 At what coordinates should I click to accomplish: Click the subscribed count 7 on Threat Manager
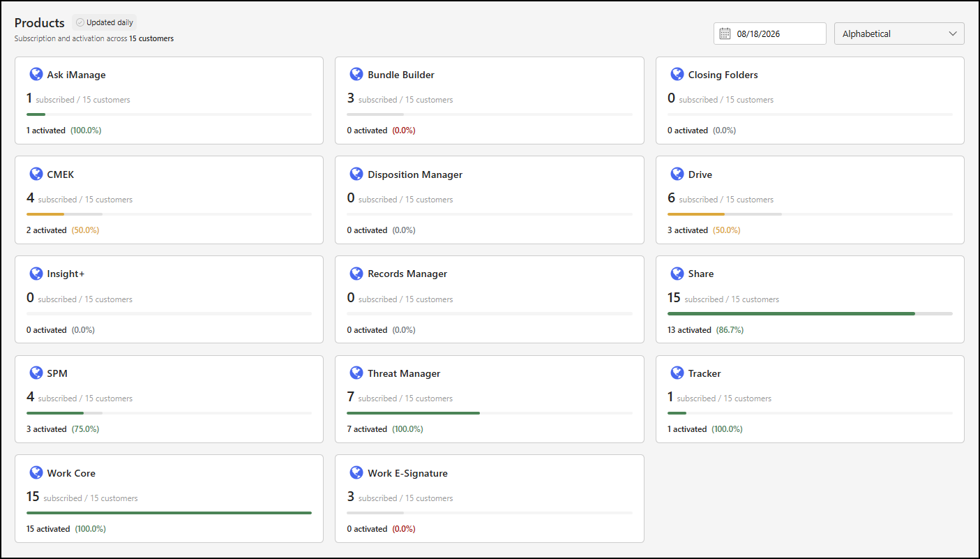click(x=351, y=397)
